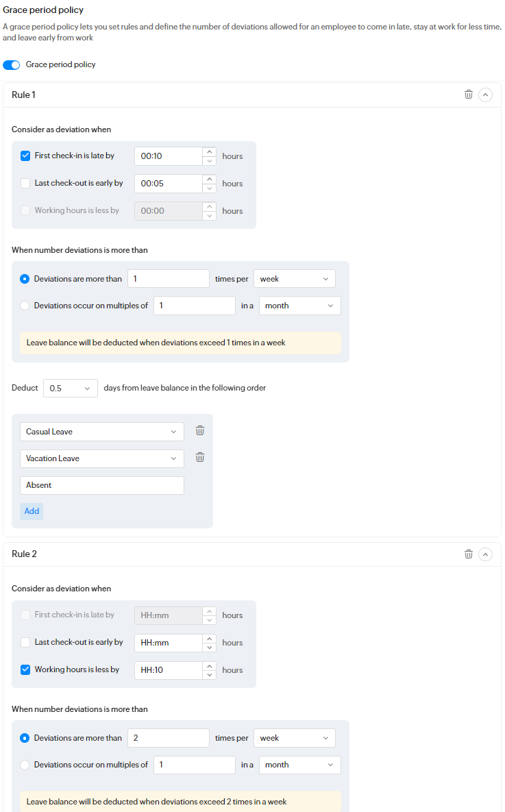The image size is (505, 812).
Task: Collapse the Rule 2 section
Action: (485, 554)
